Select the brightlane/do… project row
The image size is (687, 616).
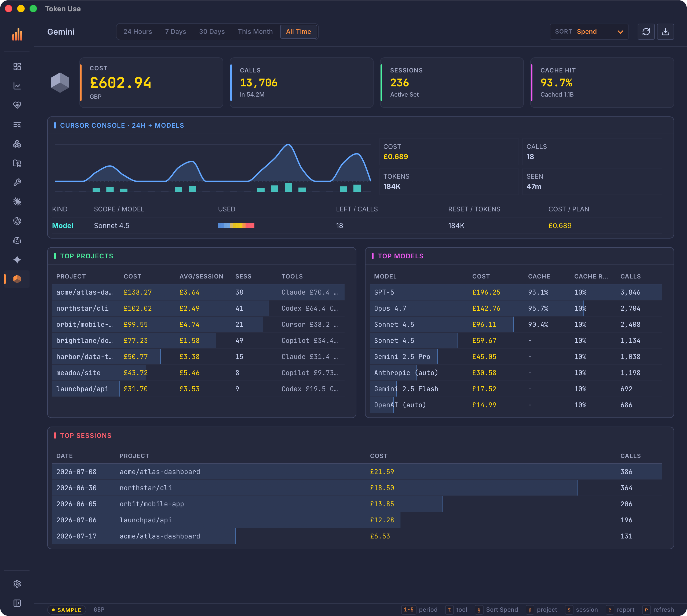[198, 340]
